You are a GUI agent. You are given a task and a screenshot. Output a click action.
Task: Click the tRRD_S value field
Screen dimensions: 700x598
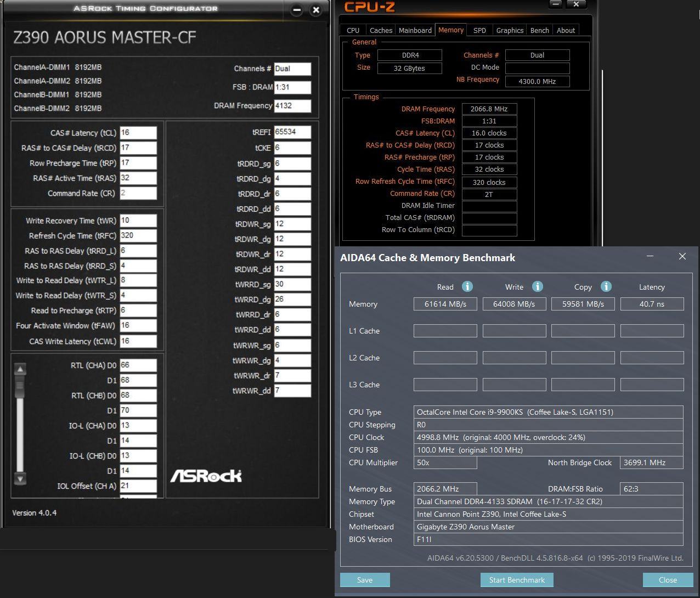point(138,266)
